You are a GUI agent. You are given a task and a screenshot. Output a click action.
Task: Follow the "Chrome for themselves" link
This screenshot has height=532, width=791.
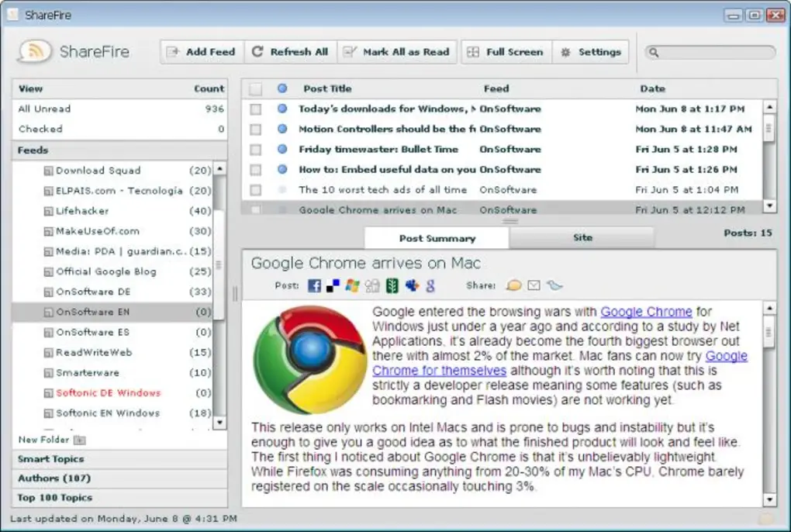tap(439, 371)
